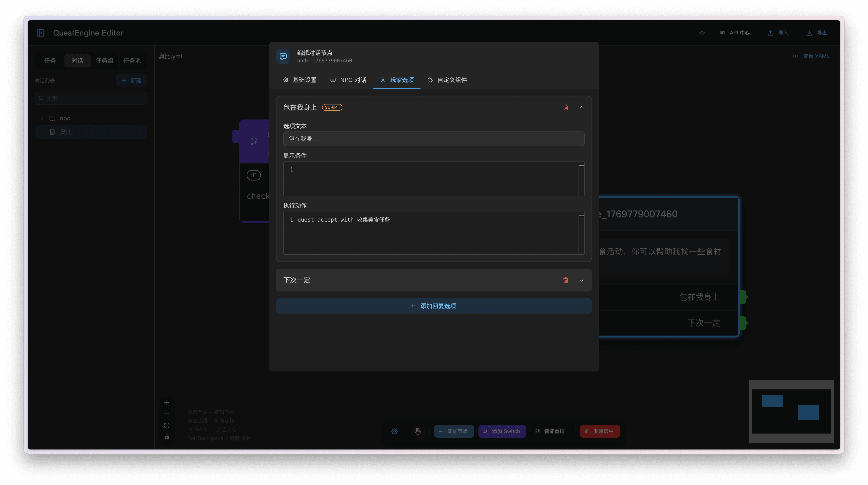Image resolution: width=868 pixels, height=485 pixels.
Task: Open the 自定义组件 tab
Action: 447,80
